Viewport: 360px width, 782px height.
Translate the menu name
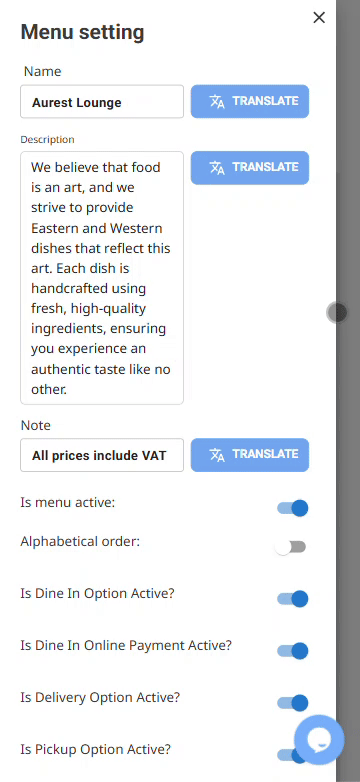click(x=250, y=101)
